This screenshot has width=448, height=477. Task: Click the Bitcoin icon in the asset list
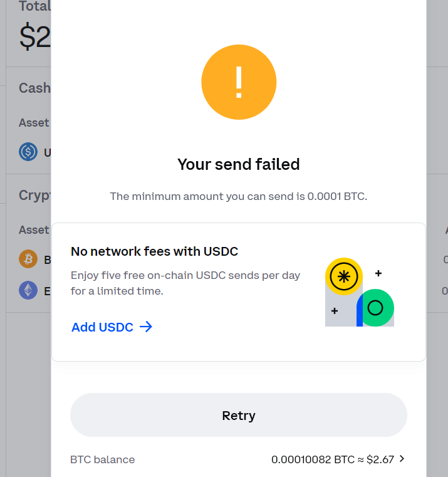(28, 259)
